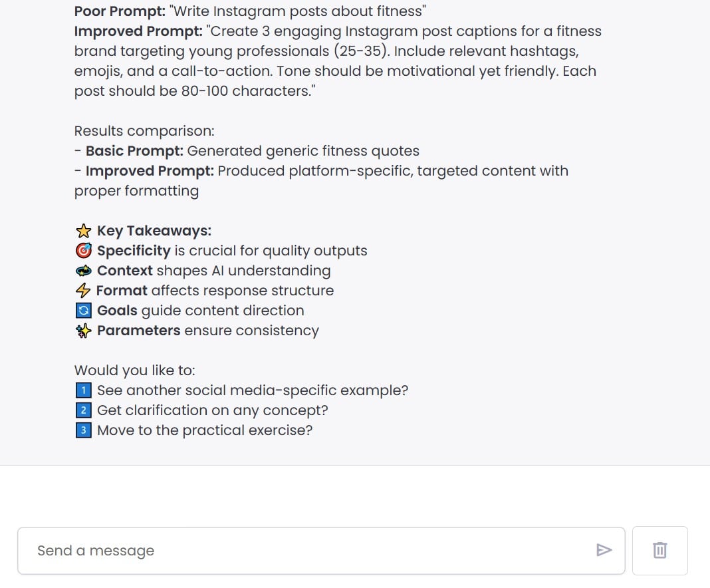Click the target emoji next to Specificity
Viewport: 710px width, 588px height.
pyautogui.click(x=83, y=251)
